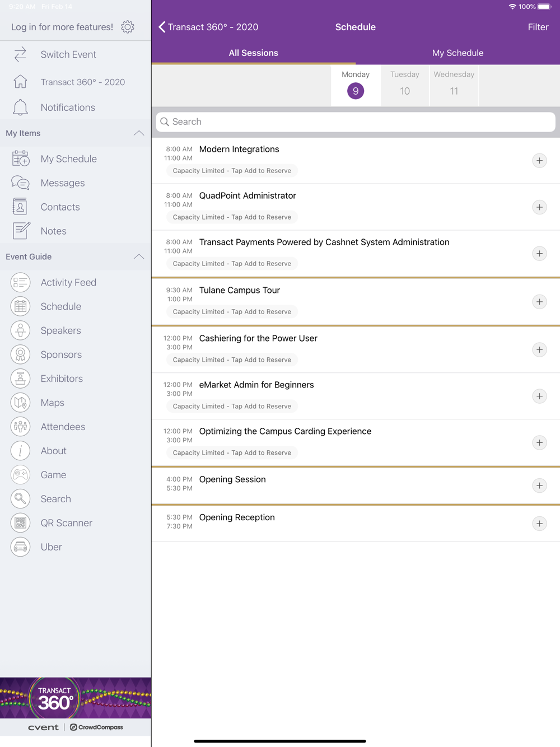Image resolution: width=560 pixels, height=747 pixels.
Task: Add Tulane Campus Tour with plus button
Action: (x=539, y=302)
